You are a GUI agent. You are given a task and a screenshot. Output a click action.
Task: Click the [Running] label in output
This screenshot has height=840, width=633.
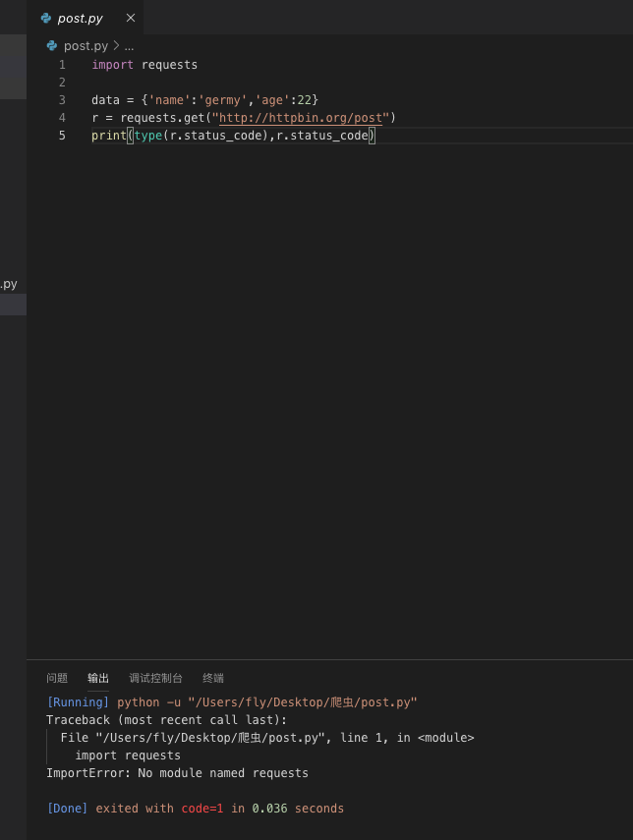[79, 702]
